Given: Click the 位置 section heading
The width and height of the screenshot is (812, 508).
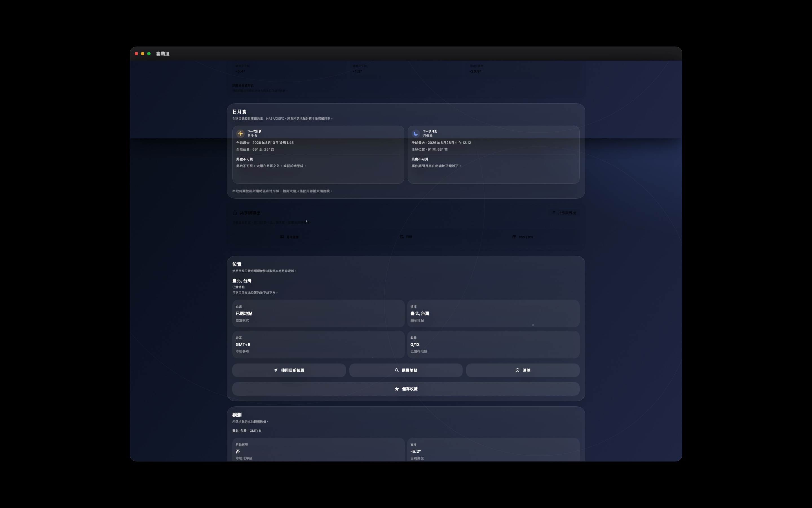Looking at the screenshot, I should click(x=237, y=264).
